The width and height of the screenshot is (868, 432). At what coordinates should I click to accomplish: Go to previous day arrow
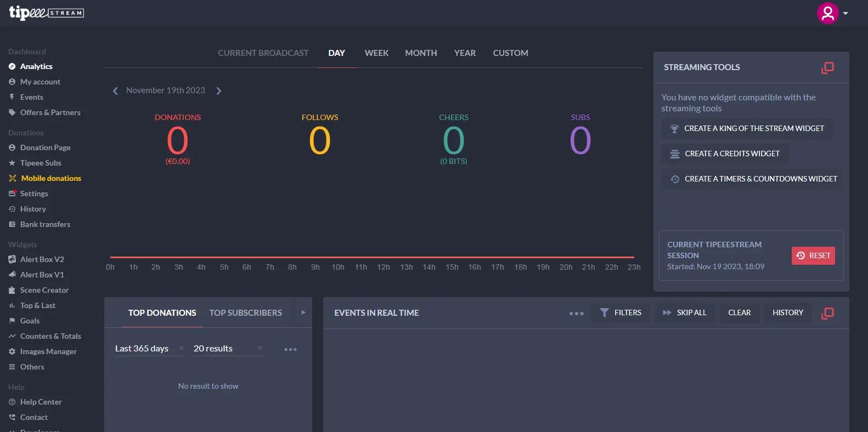coord(115,91)
